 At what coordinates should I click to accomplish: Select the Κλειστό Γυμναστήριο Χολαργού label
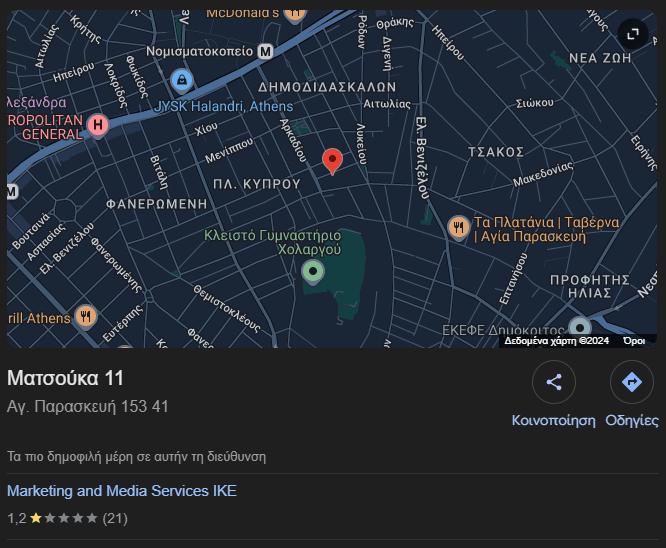[x=273, y=242]
